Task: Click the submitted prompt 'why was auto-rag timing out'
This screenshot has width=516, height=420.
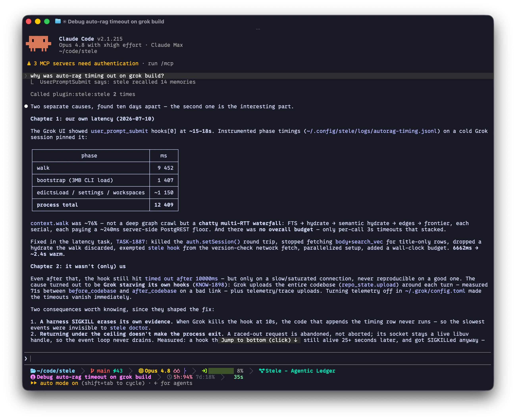Action: click(x=97, y=76)
